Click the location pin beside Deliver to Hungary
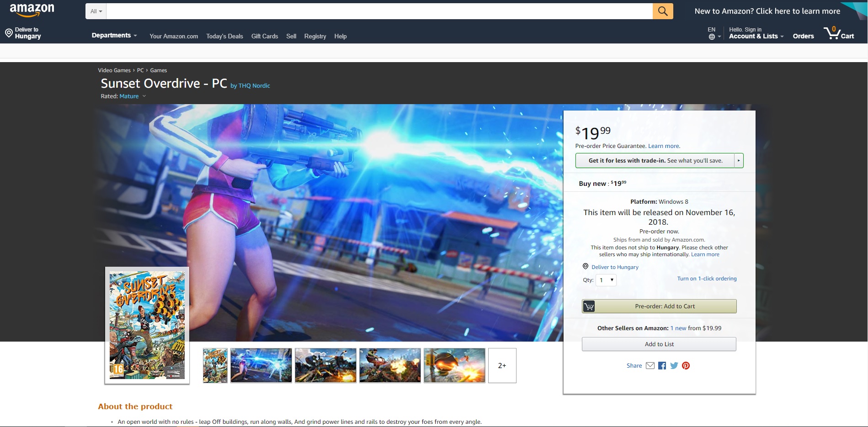Image resolution: width=868 pixels, height=427 pixels. click(x=9, y=33)
